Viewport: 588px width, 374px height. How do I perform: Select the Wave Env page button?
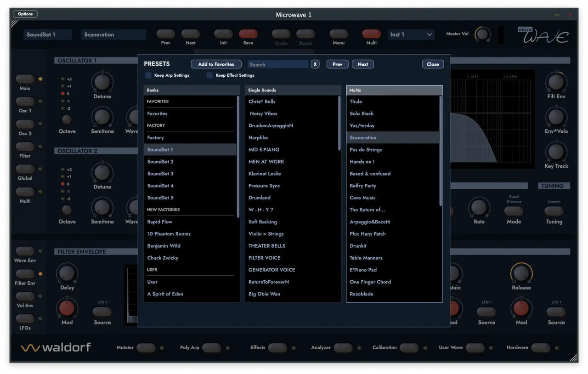click(25, 251)
